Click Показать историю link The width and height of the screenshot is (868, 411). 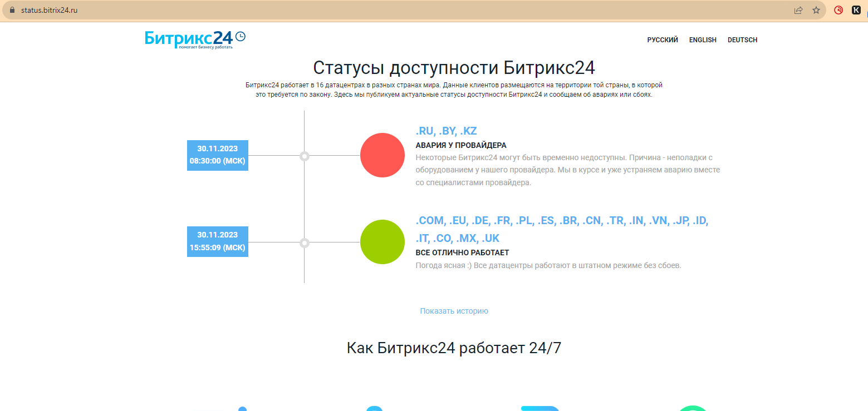click(x=454, y=311)
